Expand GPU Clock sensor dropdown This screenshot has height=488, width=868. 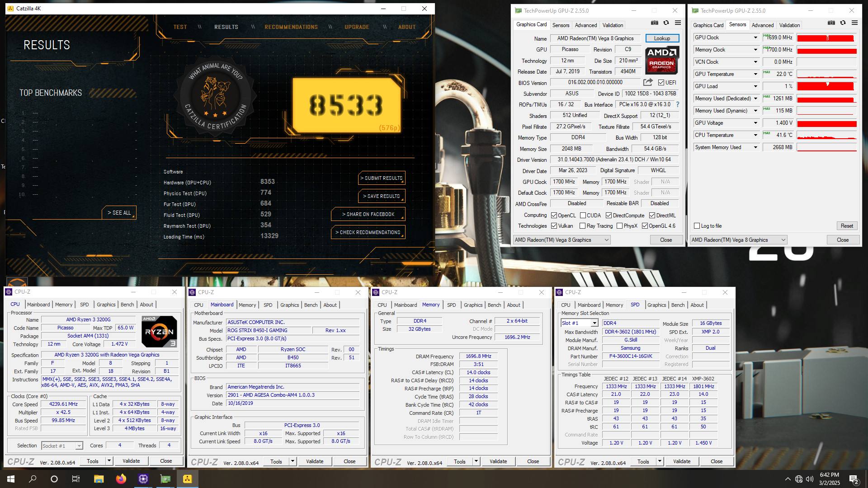[x=755, y=38]
